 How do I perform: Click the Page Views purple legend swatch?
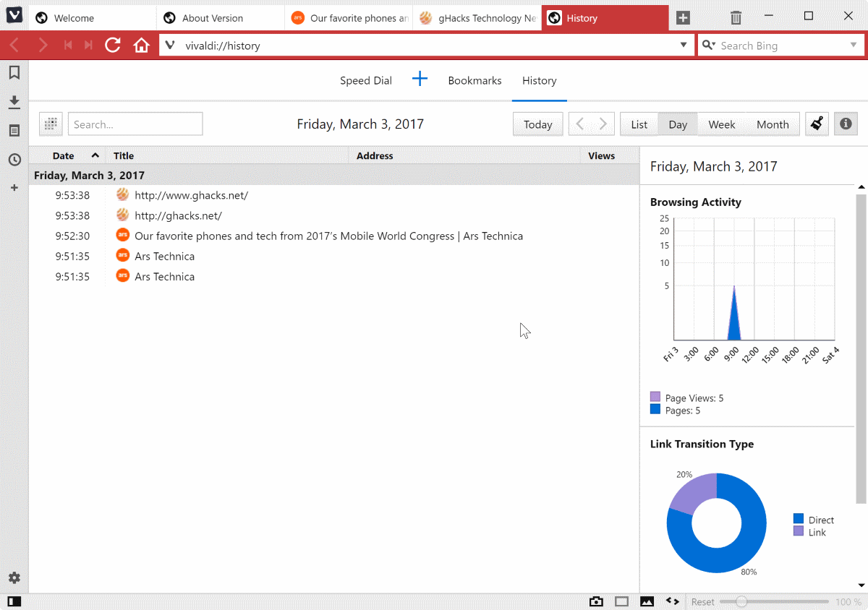(655, 397)
